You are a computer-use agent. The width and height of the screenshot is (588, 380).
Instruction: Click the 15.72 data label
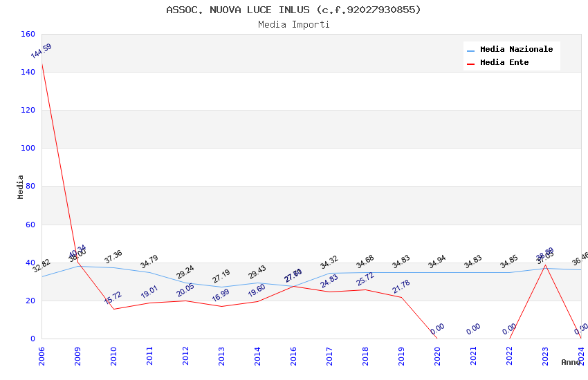point(113,297)
